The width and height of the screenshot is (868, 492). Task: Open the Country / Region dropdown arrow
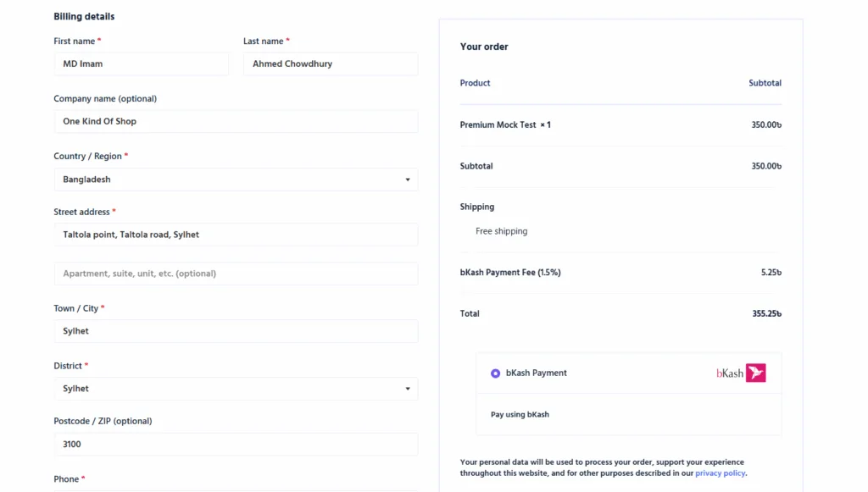[408, 180]
